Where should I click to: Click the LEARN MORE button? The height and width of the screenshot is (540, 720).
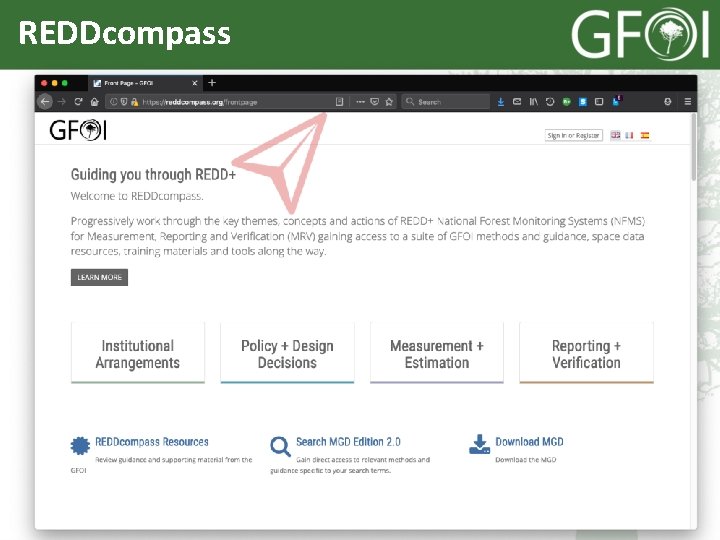(99, 277)
